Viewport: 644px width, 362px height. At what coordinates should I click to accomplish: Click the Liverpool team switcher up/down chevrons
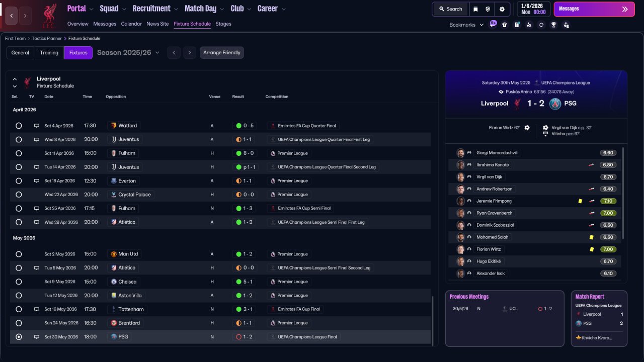point(15,82)
